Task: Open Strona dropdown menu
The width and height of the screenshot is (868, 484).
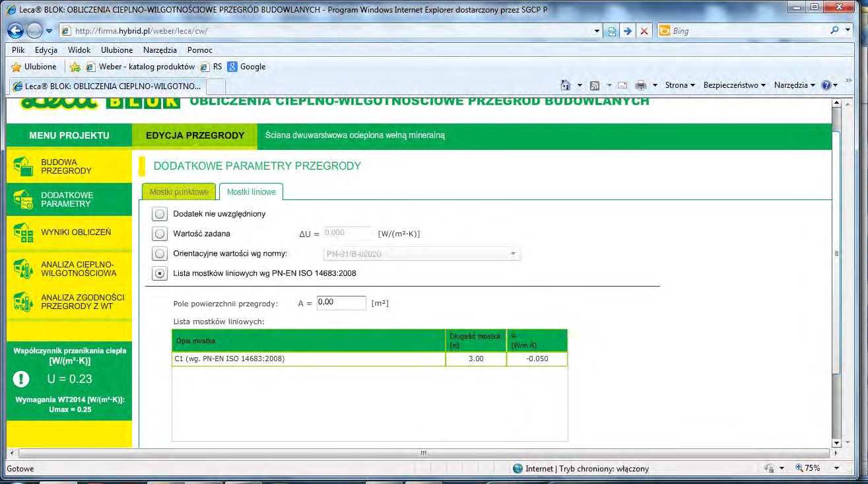Action: (x=681, y=85)
